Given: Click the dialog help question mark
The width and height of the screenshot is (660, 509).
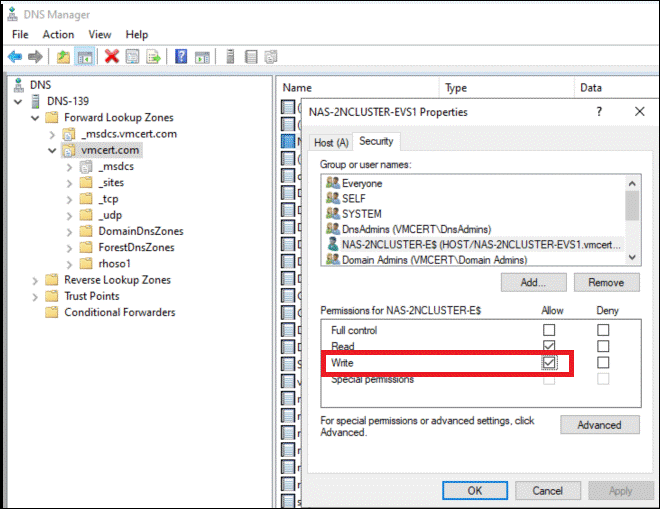Looking at the screenshot, I should pyautogui.click(x=599, y=112).
